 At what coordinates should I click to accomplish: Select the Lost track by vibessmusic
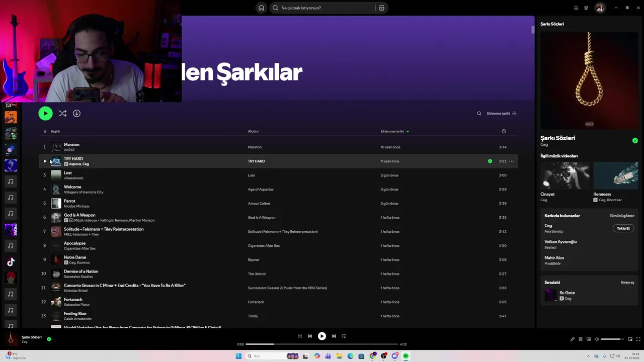coord(278,175)
